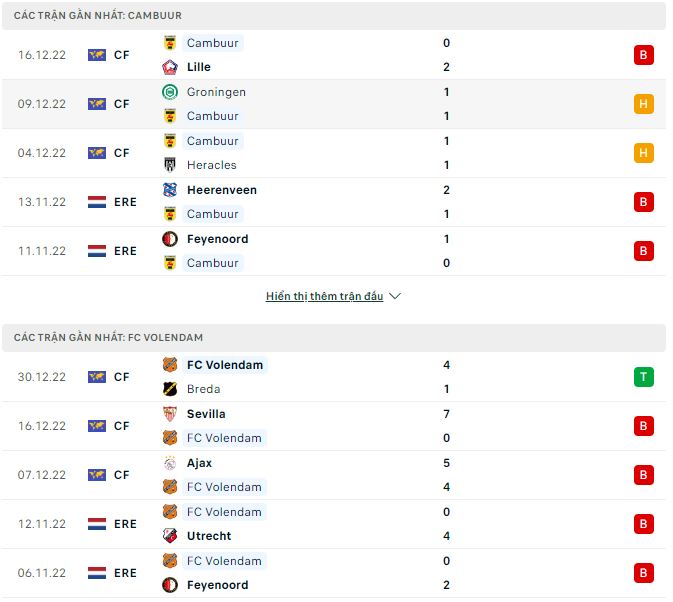Click green T result badge for Volendam-Breda
Screen dimensions: 673x602
(x=643, y=377)
